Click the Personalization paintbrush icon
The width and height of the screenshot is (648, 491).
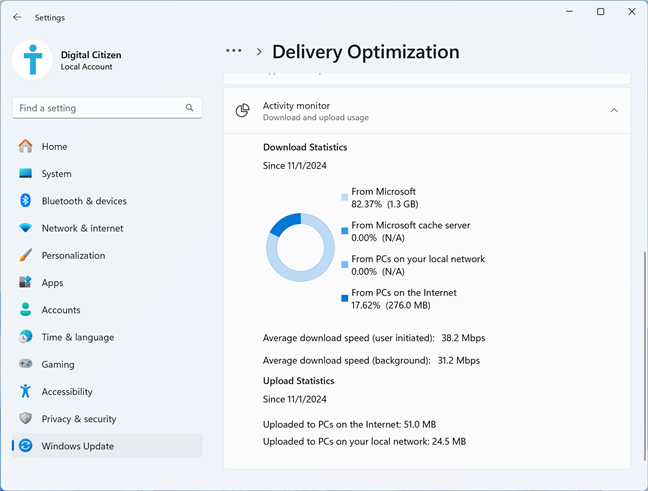point(25,255)
